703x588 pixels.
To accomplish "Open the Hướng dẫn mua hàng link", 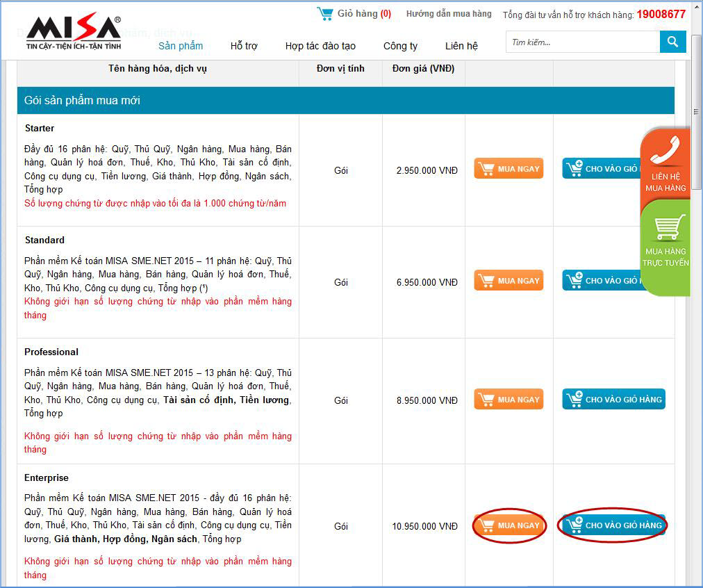I will tap(449, 14).
